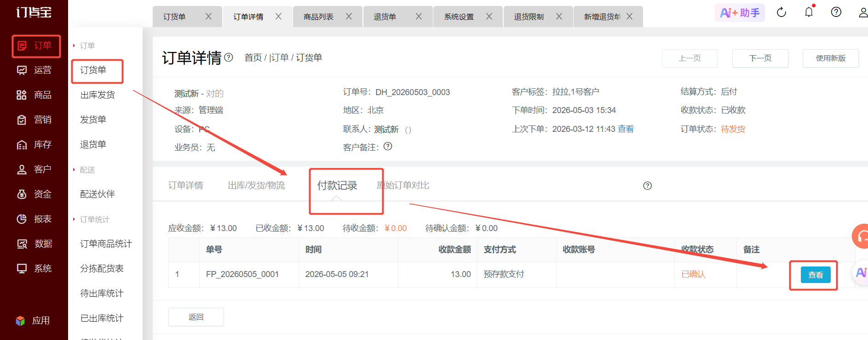
Task: Click the refresh icon in the top bar
Action: [x=782, y=12]
